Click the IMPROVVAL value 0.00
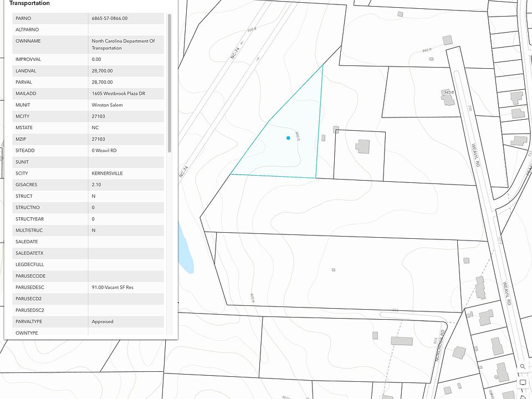532x399 pixels. (x=96, y=59)
